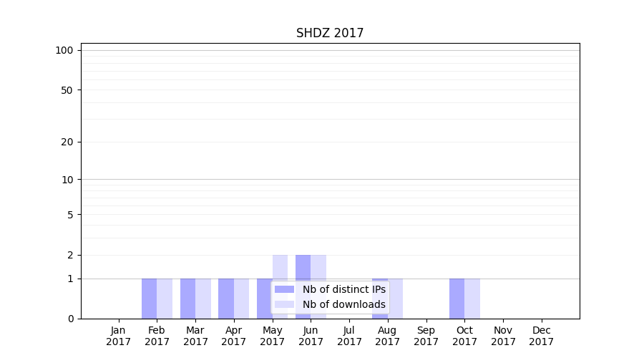Click the Aug 2017 downloads bar
The height and width of the screenshot is (358, 644).
tap(396, 299)
